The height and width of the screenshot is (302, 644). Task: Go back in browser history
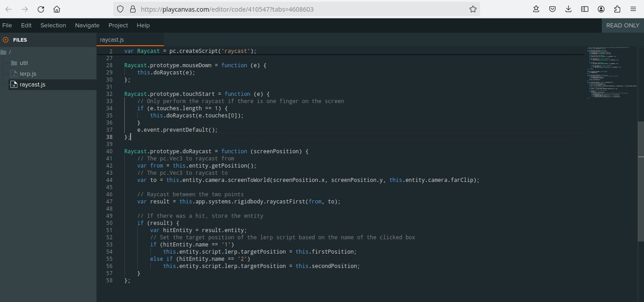pyautogui.click(x=9, y=9)
